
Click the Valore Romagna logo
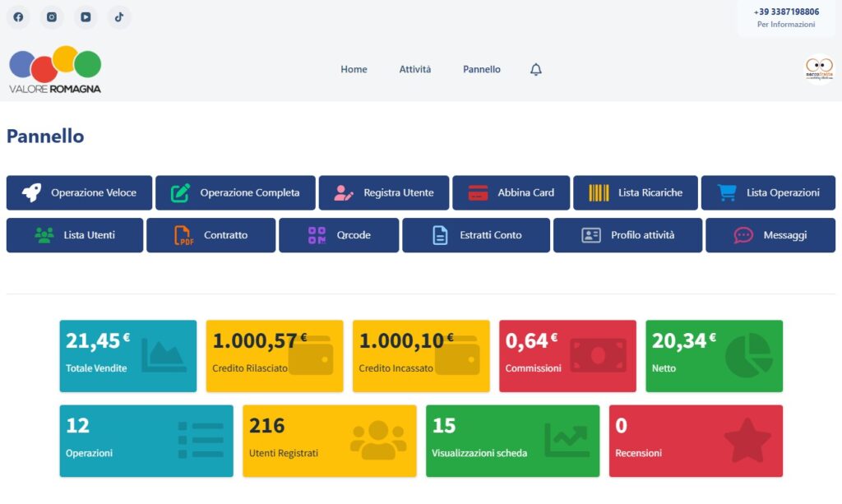point(55,70)
